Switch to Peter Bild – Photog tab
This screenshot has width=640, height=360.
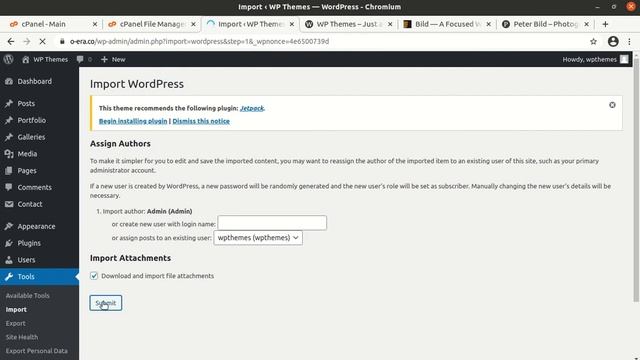545,24
